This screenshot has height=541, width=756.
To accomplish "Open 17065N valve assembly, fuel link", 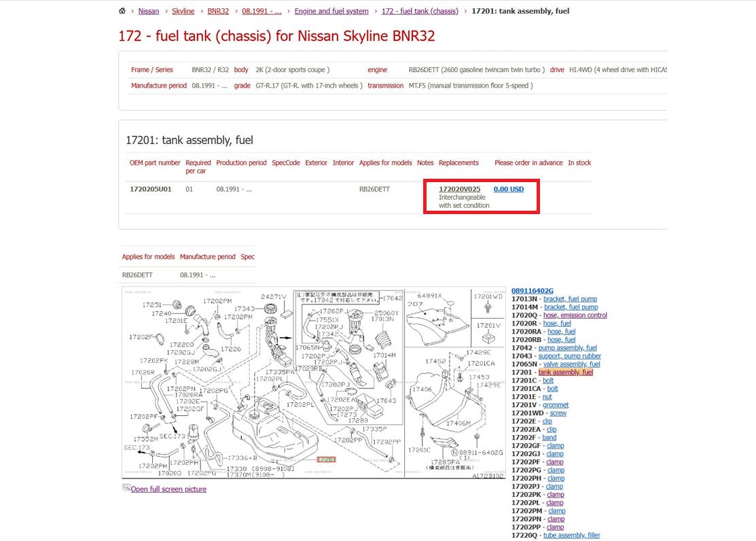I will (572, 364).
